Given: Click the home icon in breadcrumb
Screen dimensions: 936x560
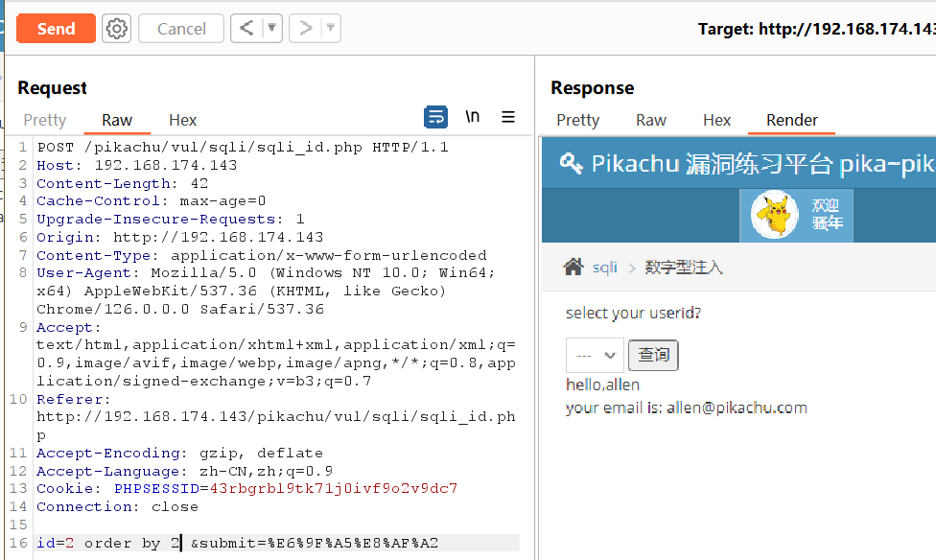Looking at the screenshot, I should (573, 267).
